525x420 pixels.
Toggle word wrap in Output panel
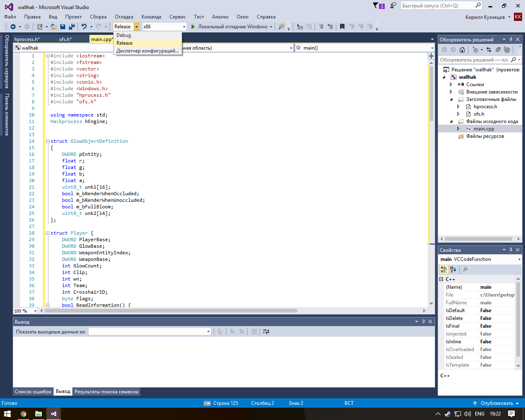tap(266, 331)
